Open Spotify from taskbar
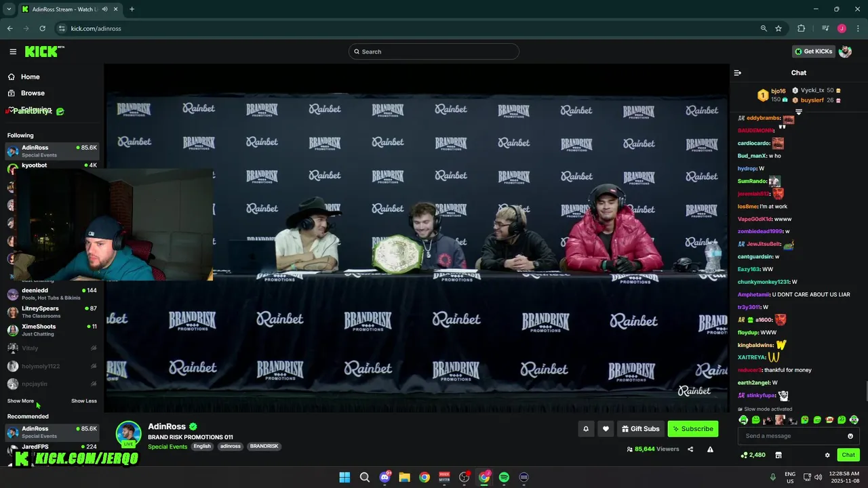The height and width of the screenshot is (488, 868). [504, 477]
